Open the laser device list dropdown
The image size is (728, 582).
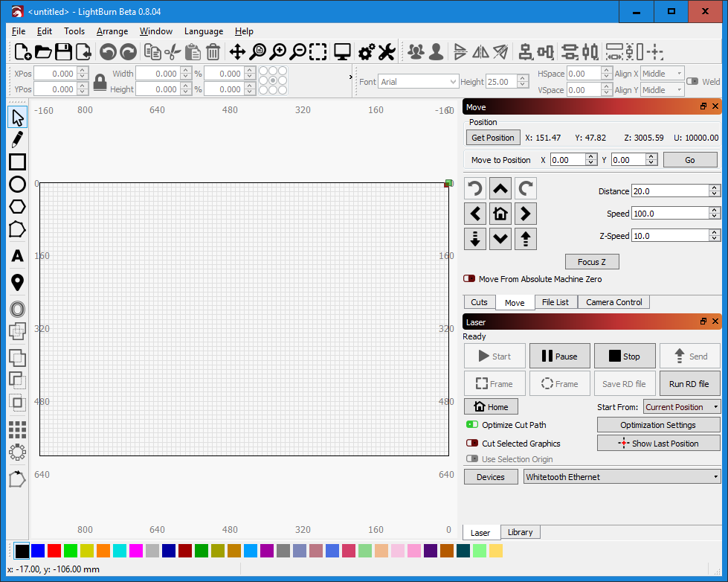pyautogui.click(x=622, y=476)
